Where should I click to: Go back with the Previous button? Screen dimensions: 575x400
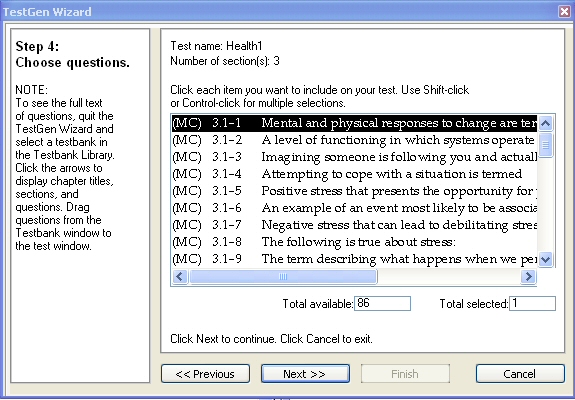tap(205, 374)
